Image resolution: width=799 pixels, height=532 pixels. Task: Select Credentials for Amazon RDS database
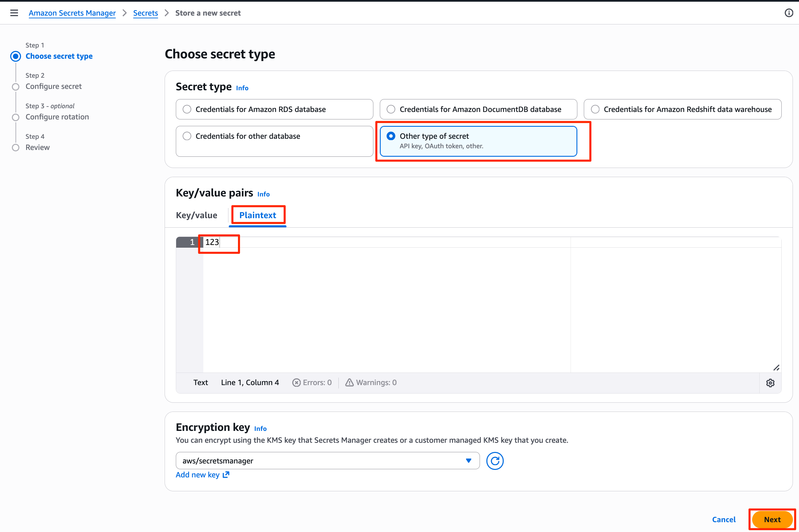point(274,109)
